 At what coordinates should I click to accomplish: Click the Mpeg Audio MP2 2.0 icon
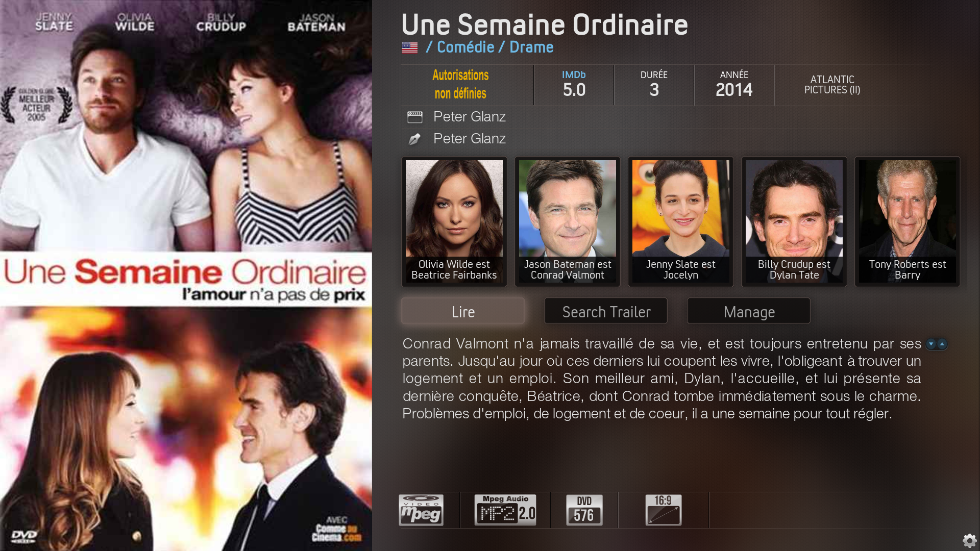[x=505, y=510]
